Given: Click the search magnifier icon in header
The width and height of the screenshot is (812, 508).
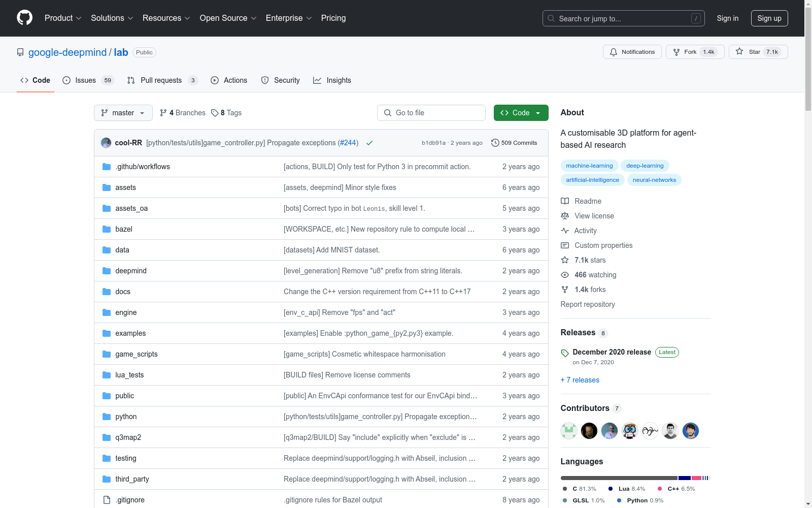Looking at the screenshot, I should pos(551,18).
